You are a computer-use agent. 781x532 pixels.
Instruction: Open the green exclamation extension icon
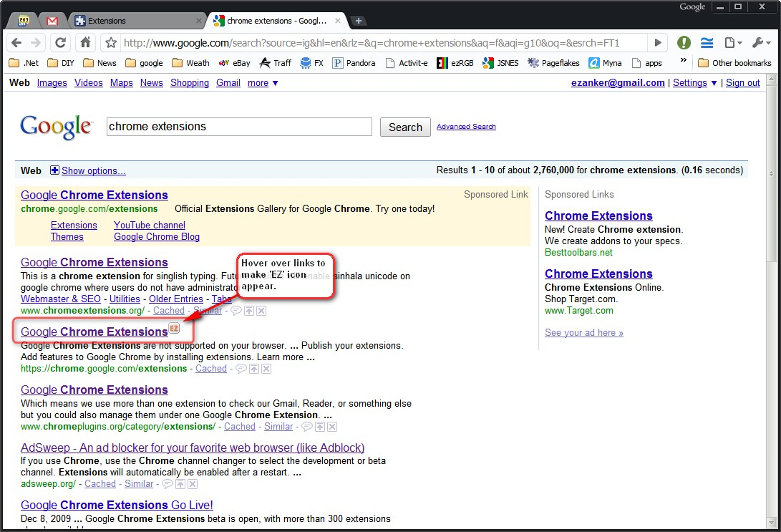[684, 43]
